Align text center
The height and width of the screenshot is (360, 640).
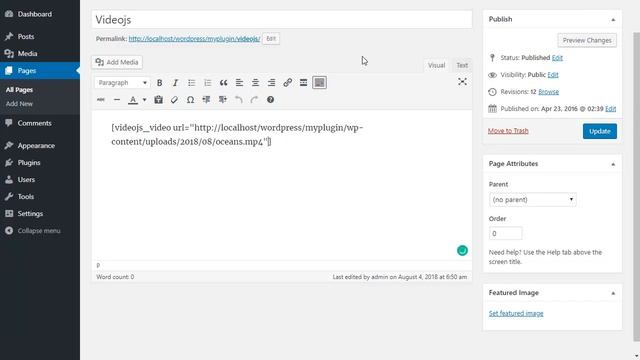tap(255, 83)
